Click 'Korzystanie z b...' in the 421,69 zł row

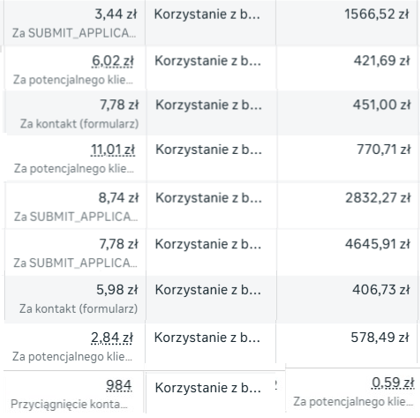point(208,61)
